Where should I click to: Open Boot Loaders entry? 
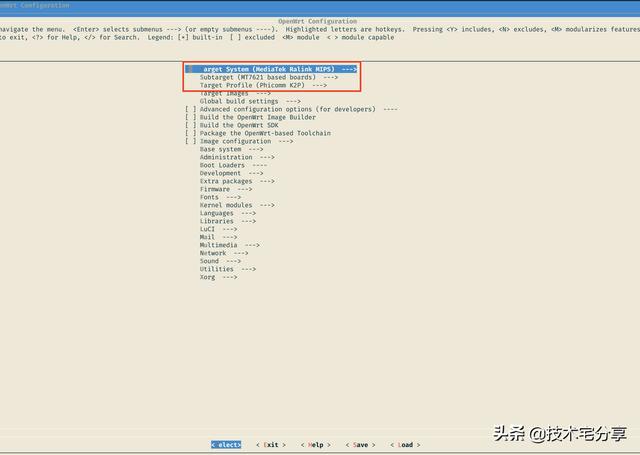[233, 165]
